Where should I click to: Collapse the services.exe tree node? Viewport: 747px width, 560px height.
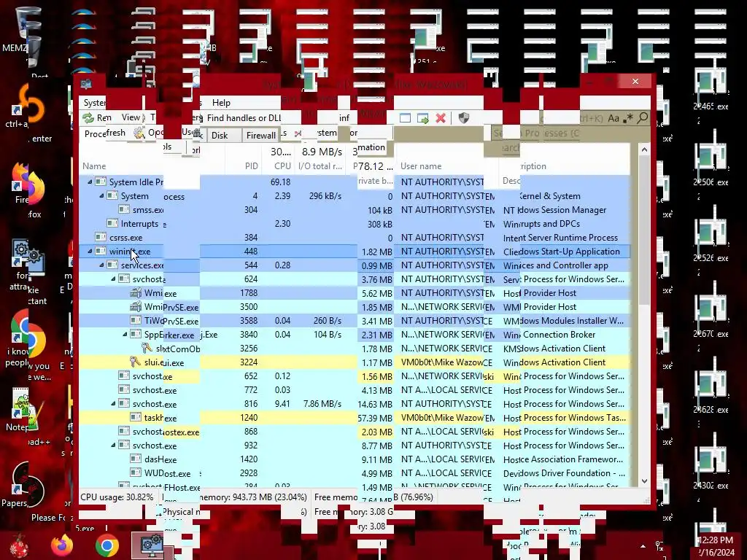(101, 265)
